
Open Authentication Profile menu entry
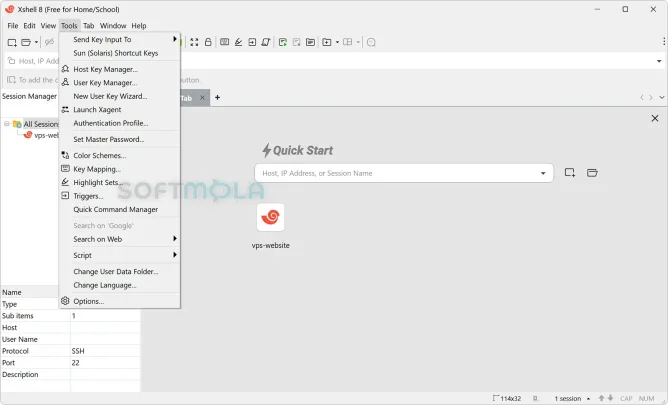120,123
